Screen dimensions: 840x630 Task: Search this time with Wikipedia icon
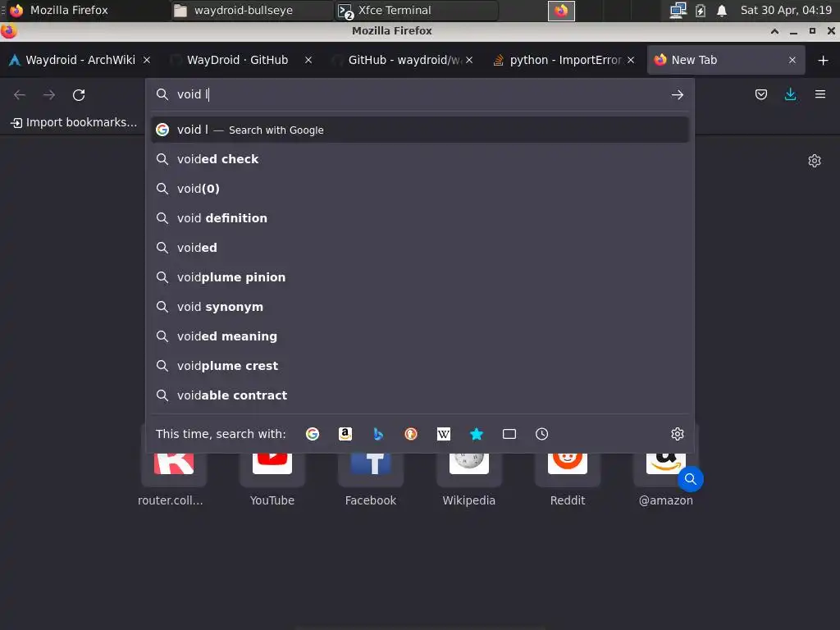pos(444,434)
